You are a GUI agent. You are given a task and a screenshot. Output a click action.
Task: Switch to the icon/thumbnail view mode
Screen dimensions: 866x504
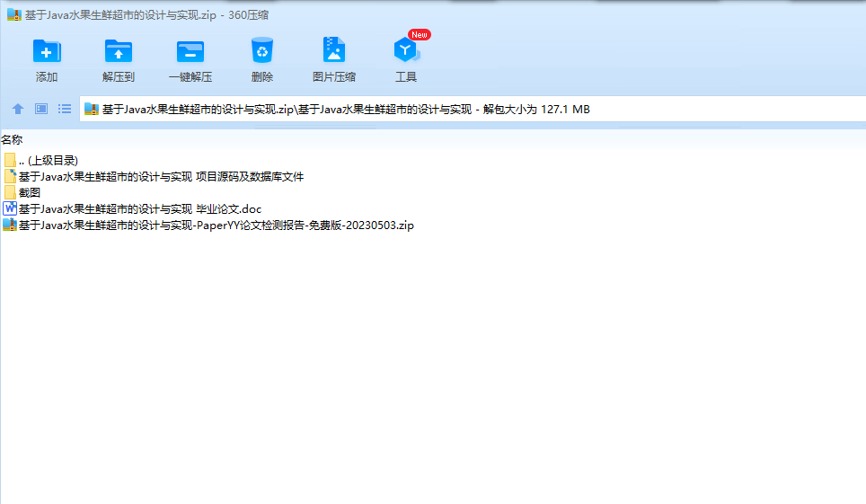[41, 109]
